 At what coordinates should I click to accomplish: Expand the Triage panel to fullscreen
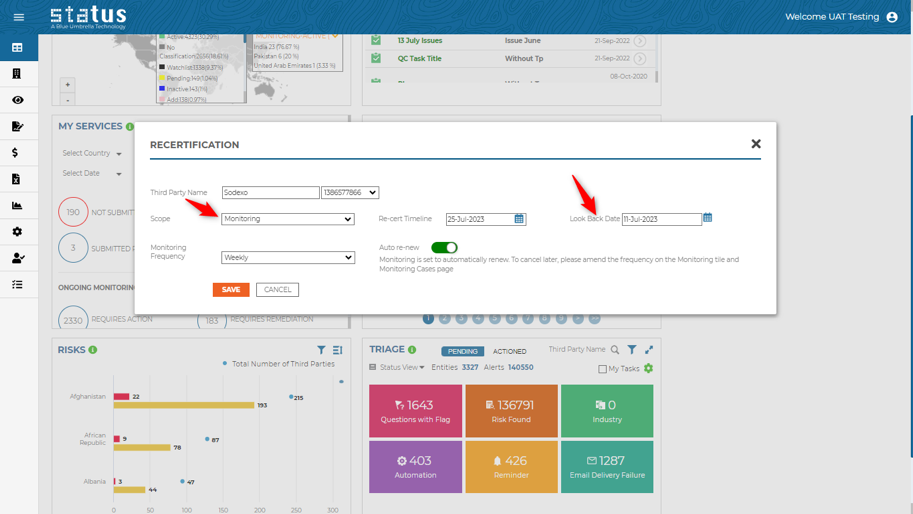click(649, 350)
